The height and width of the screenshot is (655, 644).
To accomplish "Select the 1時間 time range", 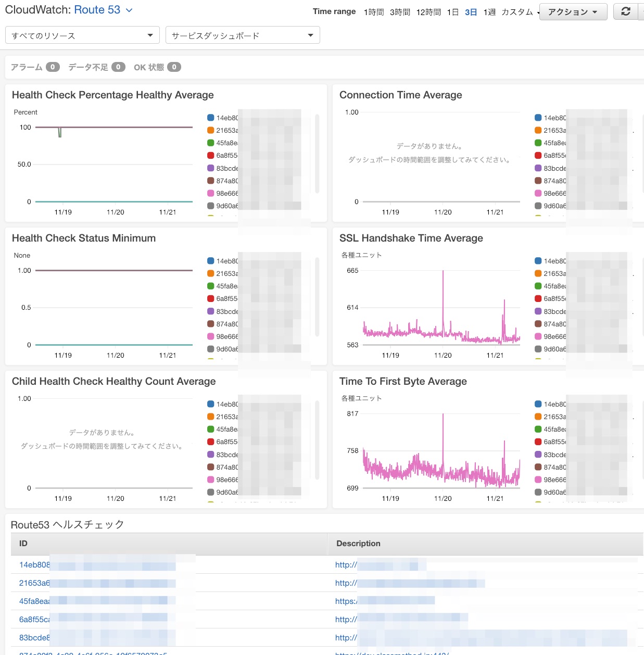I will pyautogui.click(x=373, y=12).
